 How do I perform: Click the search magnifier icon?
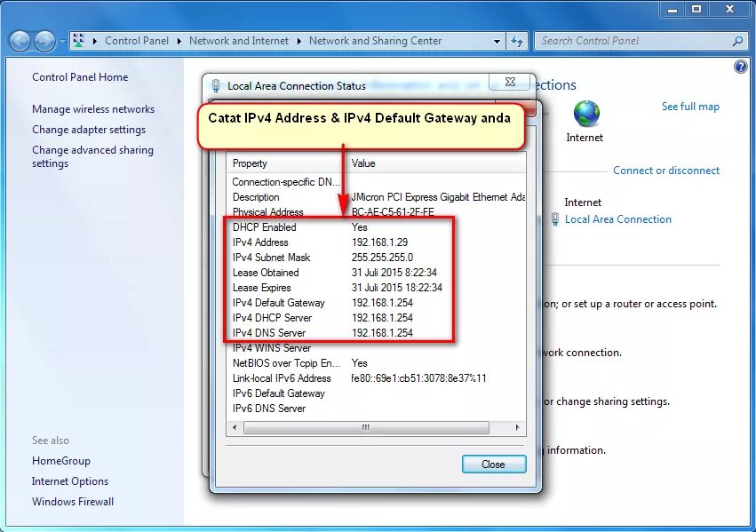pos(737,42)
